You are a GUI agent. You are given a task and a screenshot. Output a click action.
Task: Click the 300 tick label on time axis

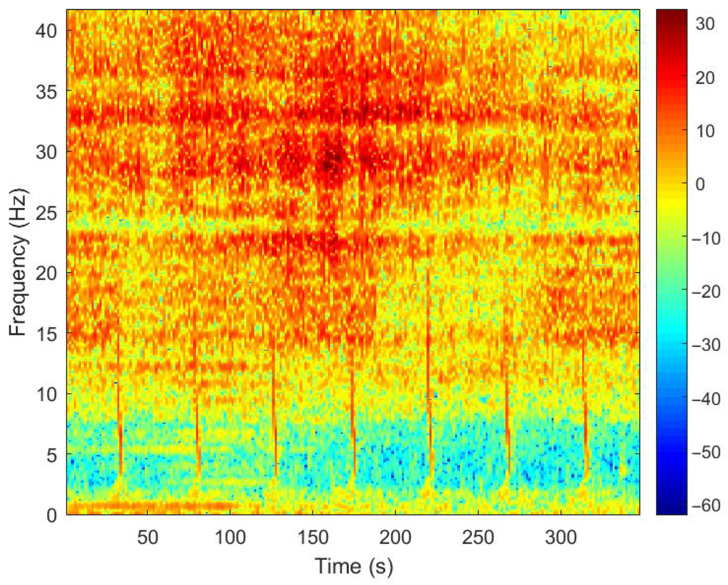[x=561, y=537]
